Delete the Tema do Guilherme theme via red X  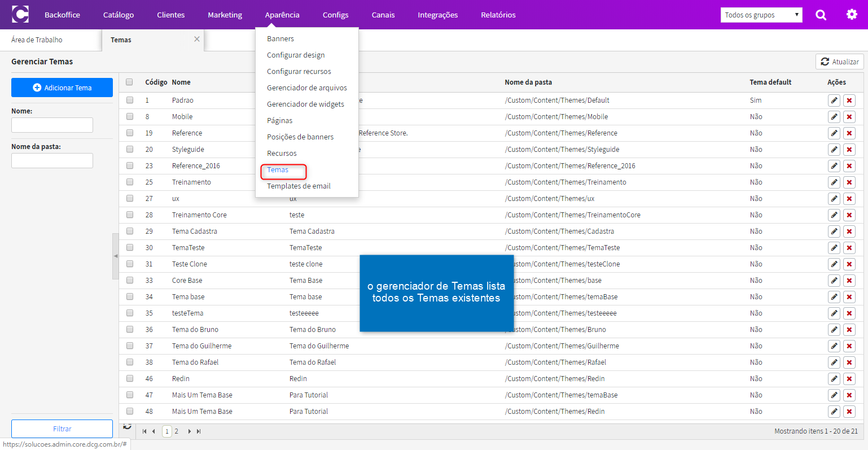coord(849,346)
